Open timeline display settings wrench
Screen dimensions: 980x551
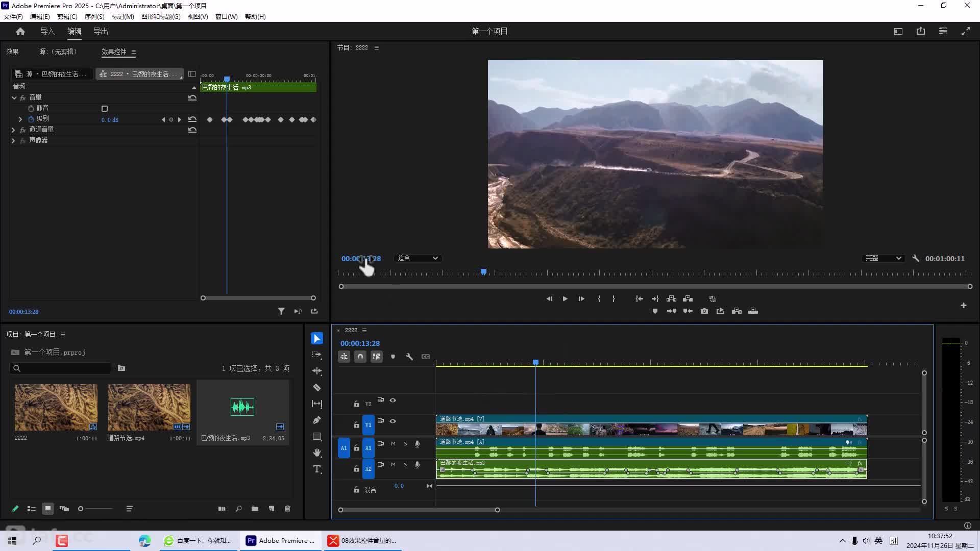pos(409,357)
